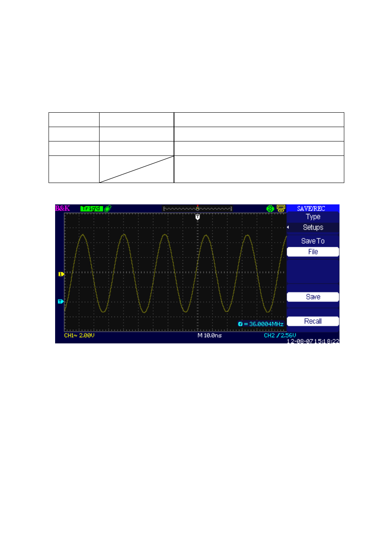Click the Save To label
The image size is (392, 556).
coord(313,241)
